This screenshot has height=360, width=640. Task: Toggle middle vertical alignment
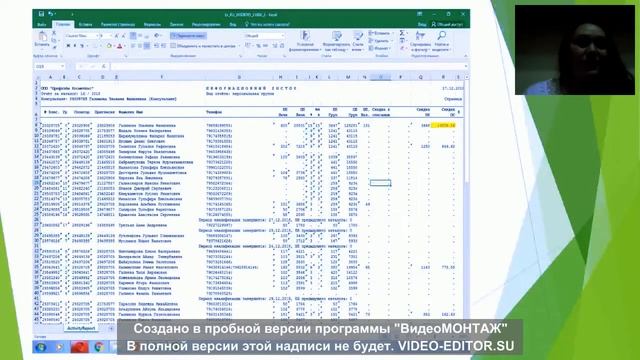tap(140, 36)
